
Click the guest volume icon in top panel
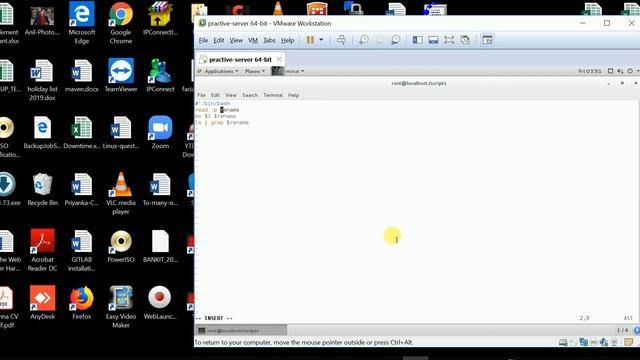620,71
